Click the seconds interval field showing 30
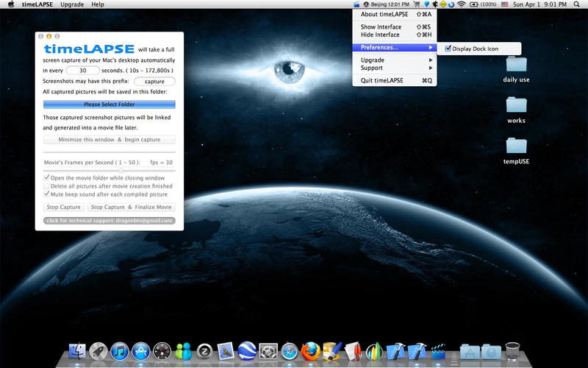Viewport: 588px width, 368px height. (x=82, y=70)
